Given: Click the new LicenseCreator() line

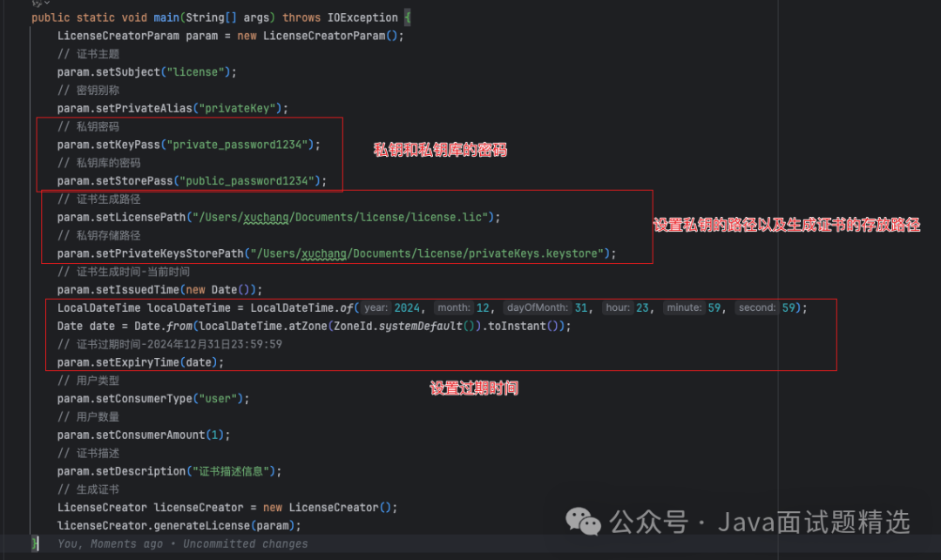Looking at the screenshot, I should click(227, 507).
